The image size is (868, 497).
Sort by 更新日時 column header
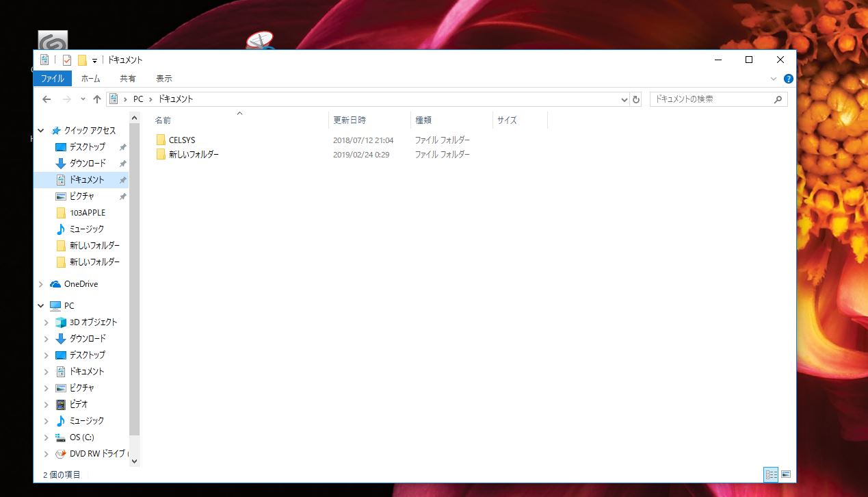point(350,120)
